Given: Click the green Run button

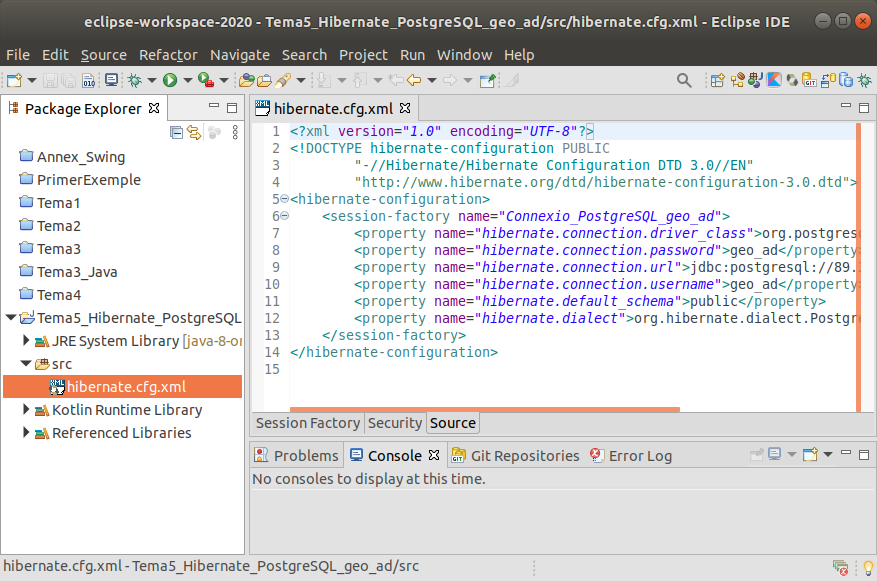Looking at the screenshot, I should (170, 81).
